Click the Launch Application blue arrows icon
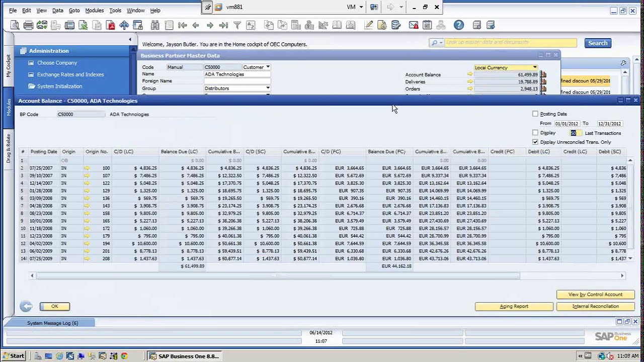Image resolution: width=644 pixels, height=362 pixels. (x=124, y=25)
